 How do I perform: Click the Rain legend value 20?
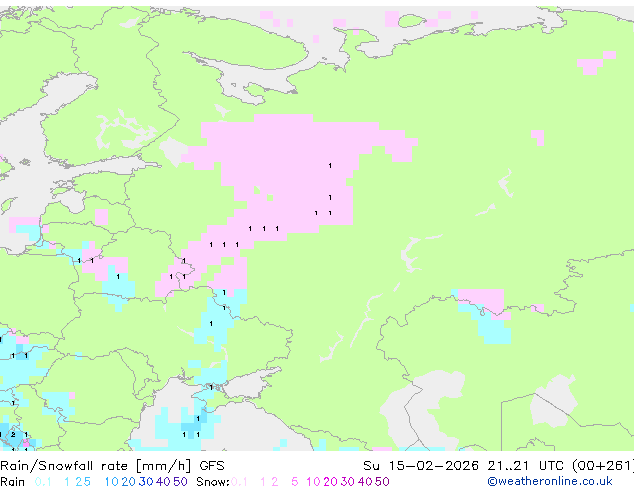(x=128, y=482)
